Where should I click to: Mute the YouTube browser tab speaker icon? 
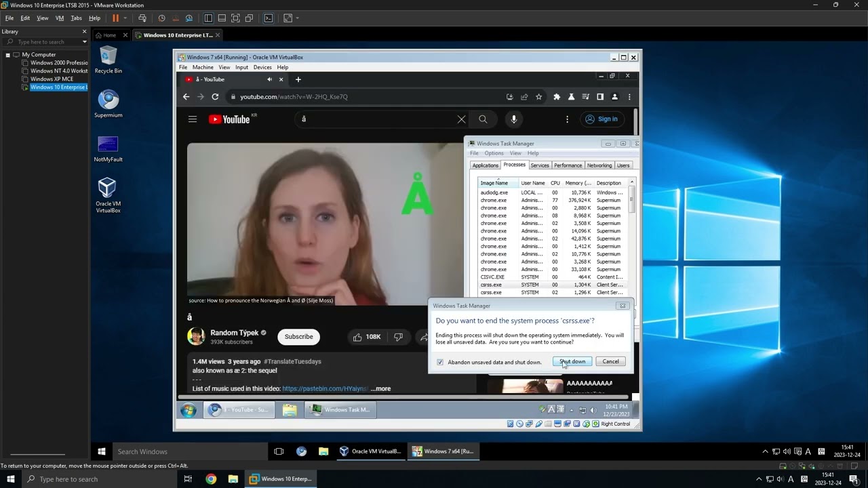pyautogui.click(x=269, y=79)
